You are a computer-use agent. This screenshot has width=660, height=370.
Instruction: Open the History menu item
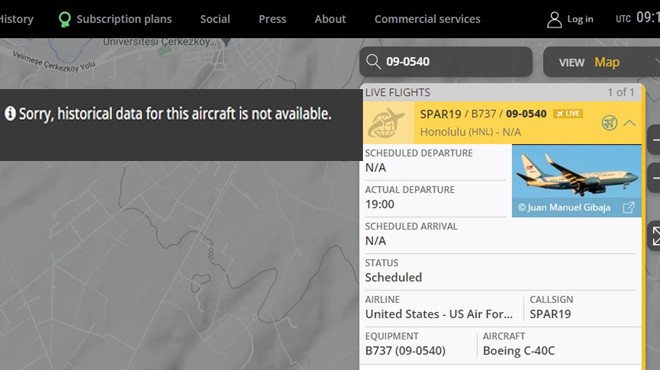16,19
